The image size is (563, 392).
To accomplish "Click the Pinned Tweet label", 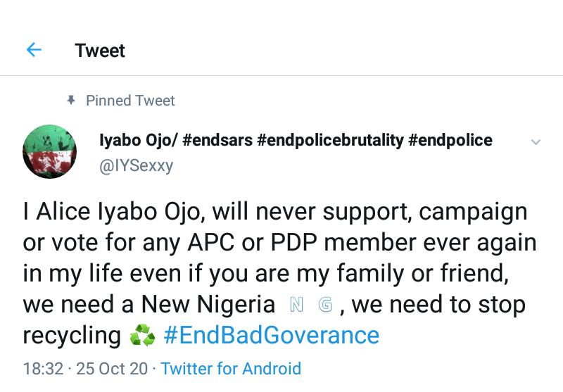I will 130,101.
